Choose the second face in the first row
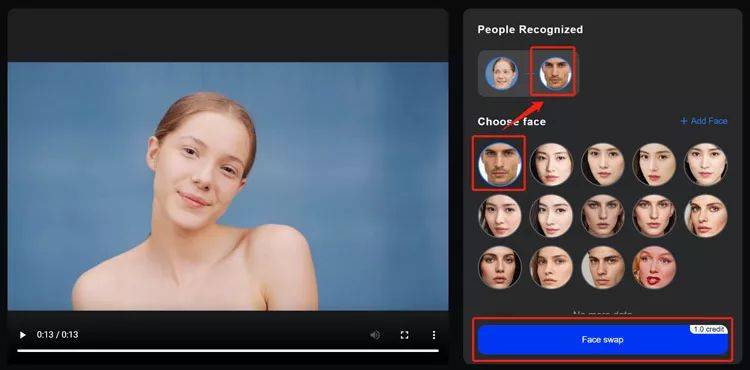 pos(551,164)
